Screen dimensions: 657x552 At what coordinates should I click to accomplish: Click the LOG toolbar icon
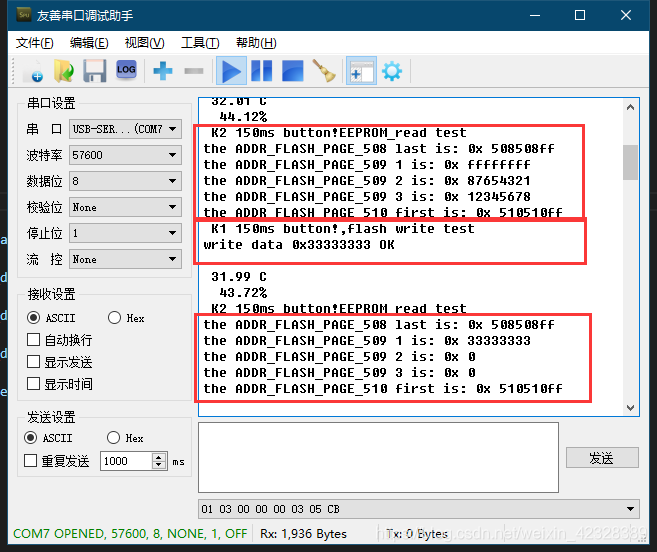coord(126,70)
